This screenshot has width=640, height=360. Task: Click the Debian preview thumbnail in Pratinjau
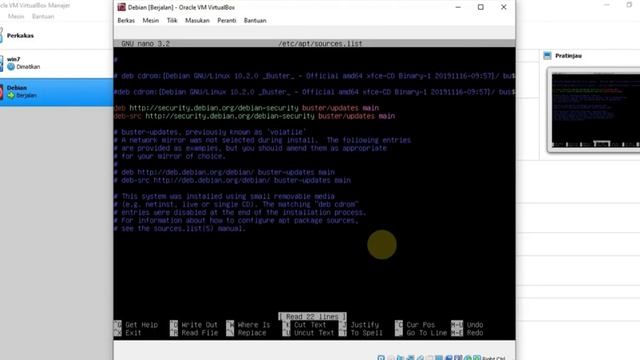(x=595, y=110)
